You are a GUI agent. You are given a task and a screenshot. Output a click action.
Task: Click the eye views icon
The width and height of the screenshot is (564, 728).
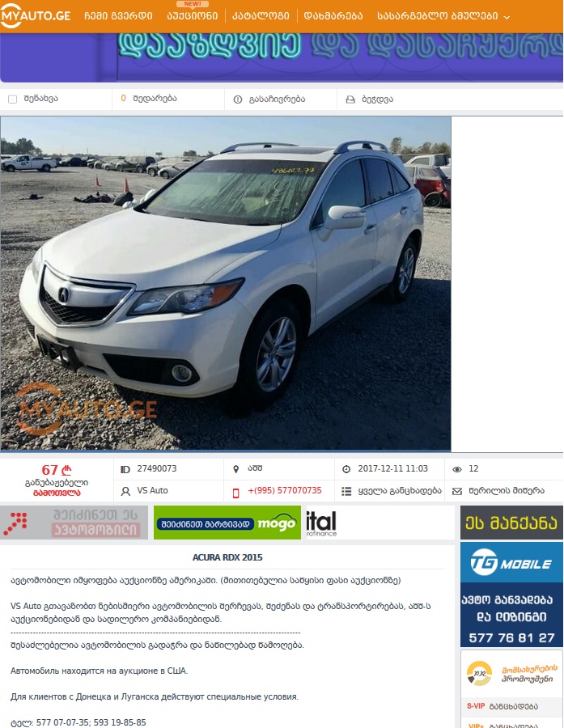(x=457, y=469)
